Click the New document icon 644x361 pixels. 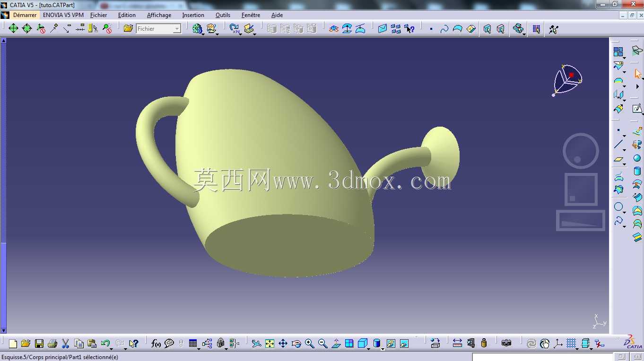13,344
